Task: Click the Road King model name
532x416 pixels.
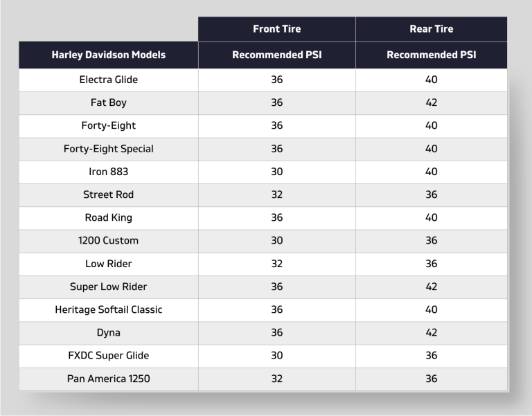Action: [109, 217]
